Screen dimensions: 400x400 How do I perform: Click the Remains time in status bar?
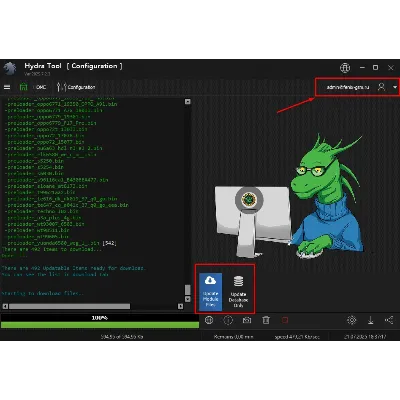coord(233,337)
